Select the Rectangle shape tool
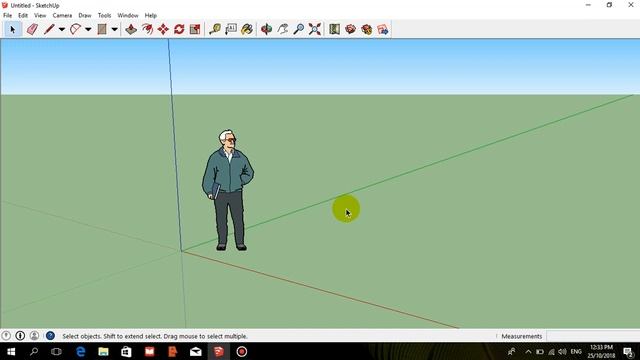 pos(102,29)
